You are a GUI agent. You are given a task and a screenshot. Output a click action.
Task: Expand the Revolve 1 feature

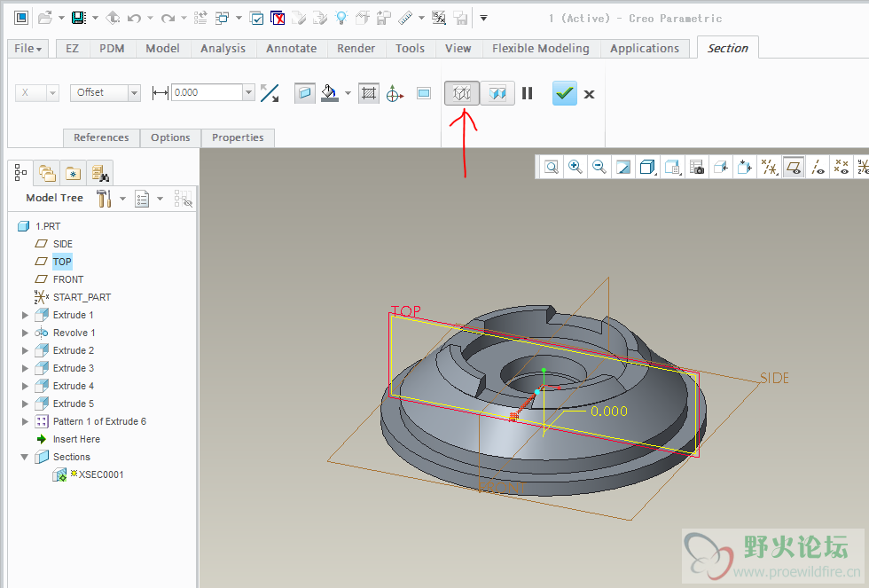[25, 333]
